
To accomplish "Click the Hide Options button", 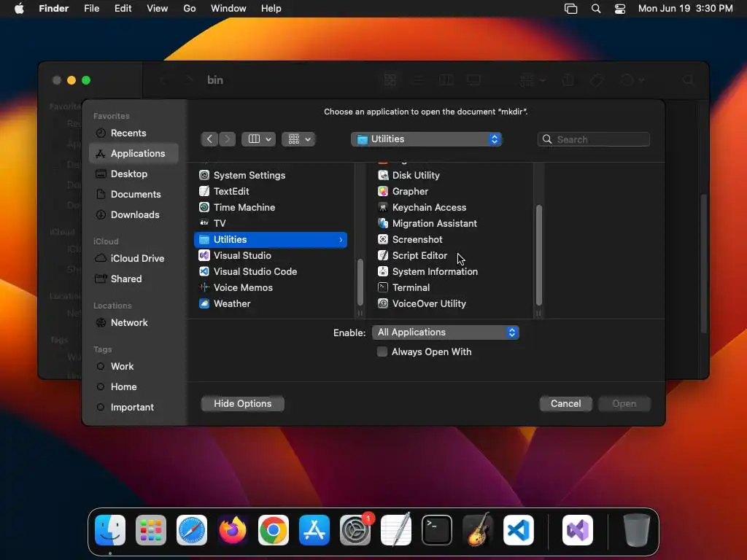I will click(242, 404).
